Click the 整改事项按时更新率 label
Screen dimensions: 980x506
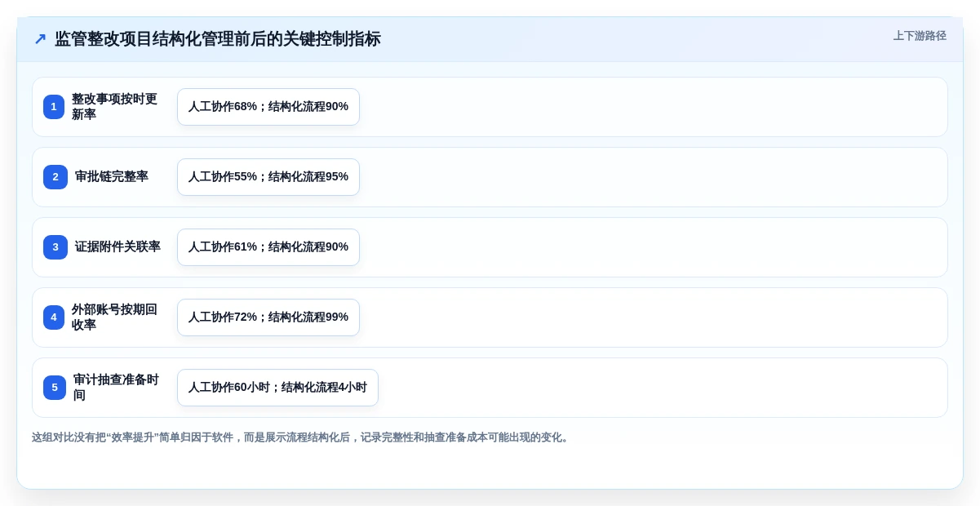(114, 107)
